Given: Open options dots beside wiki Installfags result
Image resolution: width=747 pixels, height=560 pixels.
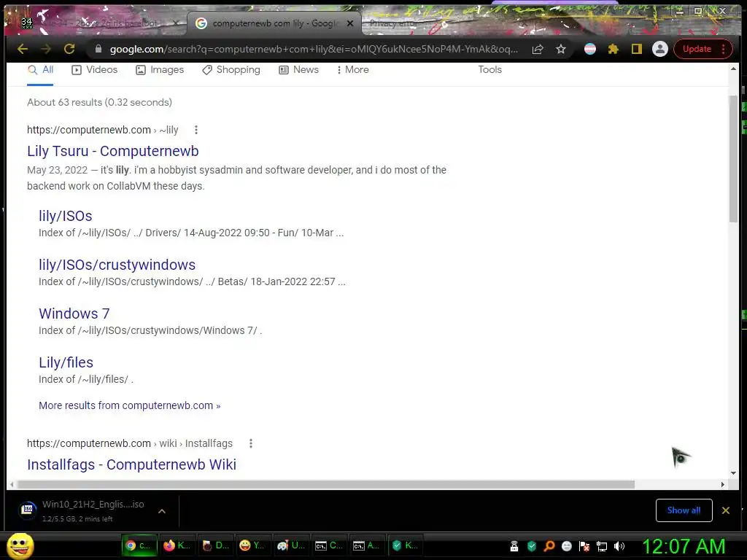Looking at the screenshot, I should [x=251, y=443].
